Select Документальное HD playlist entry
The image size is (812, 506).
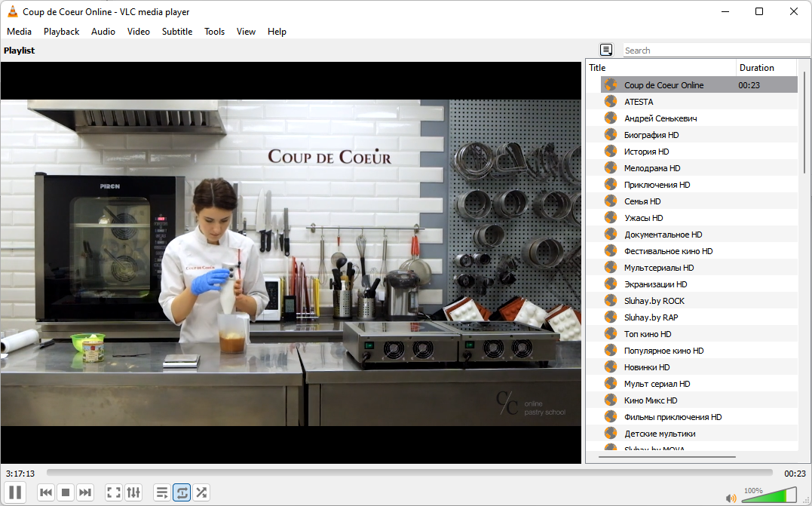(x=699, y=234)
